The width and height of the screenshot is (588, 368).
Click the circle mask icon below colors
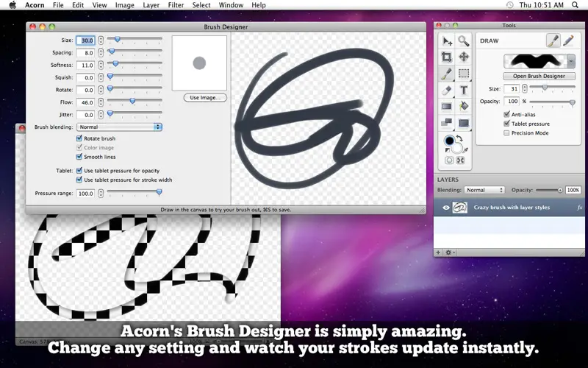point(449,160)
